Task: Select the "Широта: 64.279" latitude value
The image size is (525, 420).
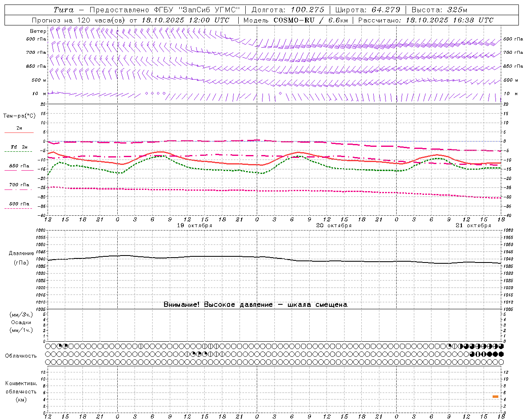Action: point(367,10)
